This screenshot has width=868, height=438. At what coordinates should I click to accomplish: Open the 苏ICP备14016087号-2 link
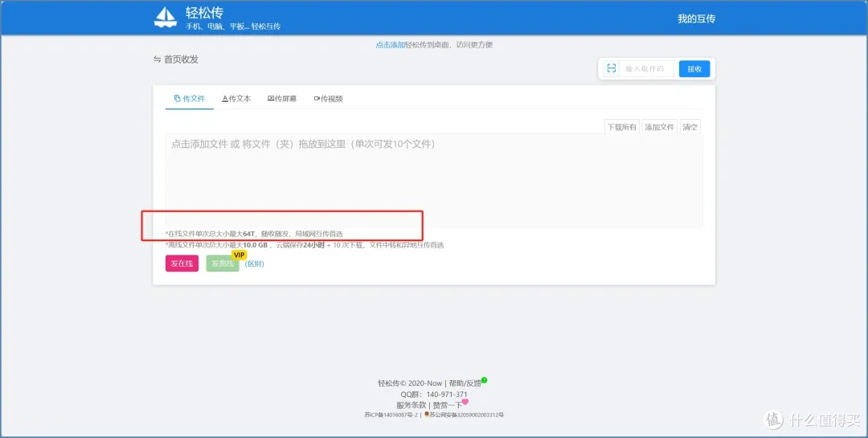click(391, 415)
